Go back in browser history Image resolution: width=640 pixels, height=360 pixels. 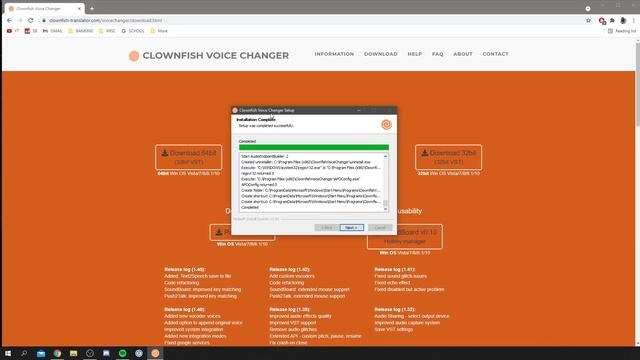tap(9, 20)
